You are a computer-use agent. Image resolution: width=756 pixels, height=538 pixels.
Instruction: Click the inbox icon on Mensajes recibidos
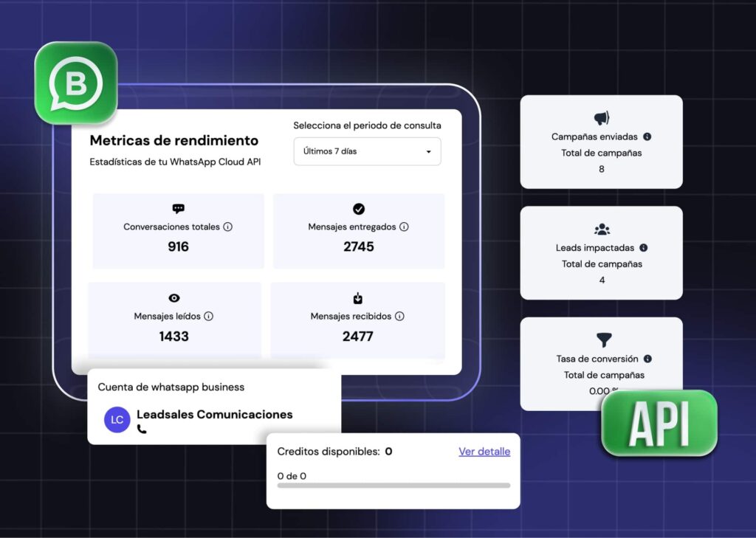tap(357, 297)
